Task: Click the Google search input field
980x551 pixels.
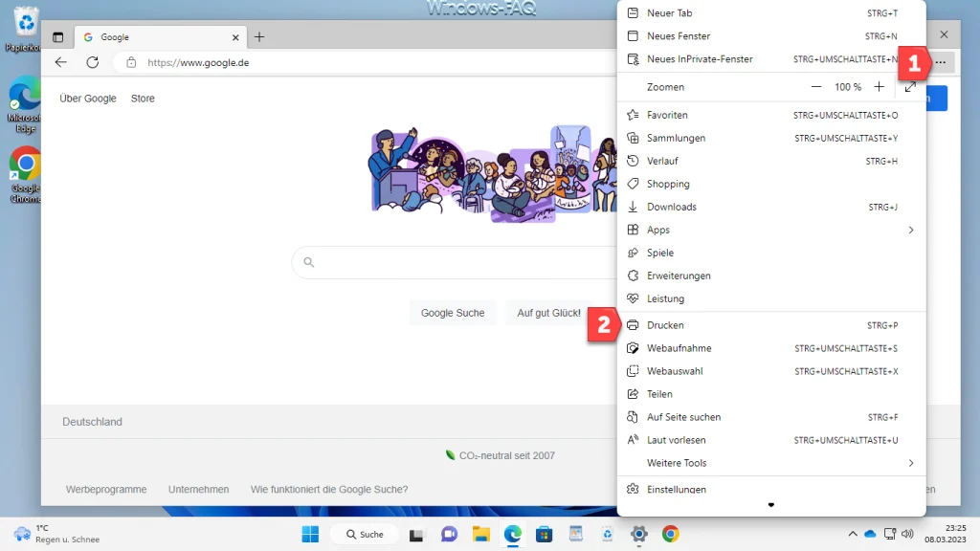Action: tap(455, 262)
